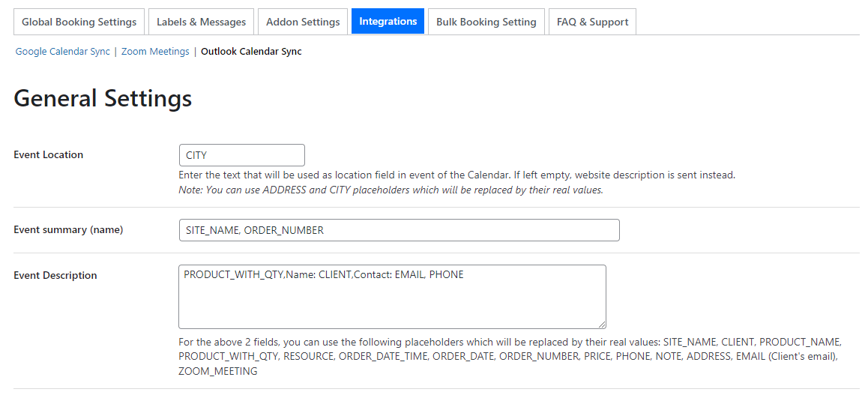This screenshot has height=404, width=868.
Task: Open the Bulk Booking Setting tab
Action: (486, 22)
